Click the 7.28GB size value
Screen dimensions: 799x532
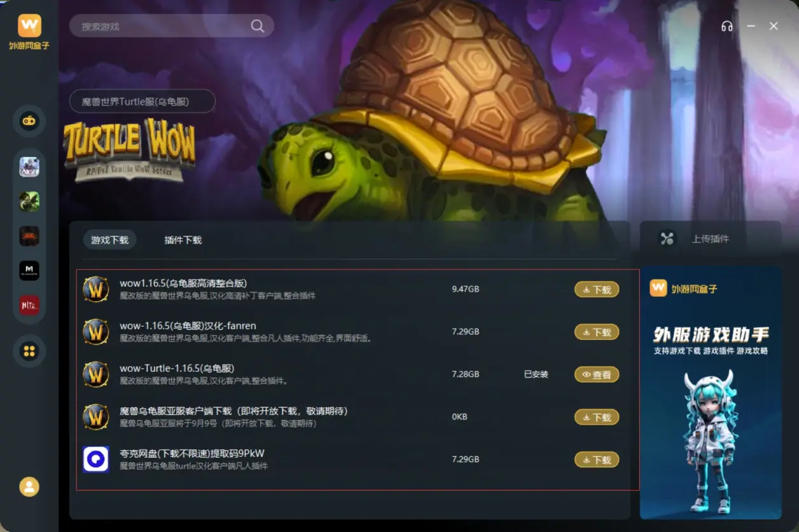(466, 374)
